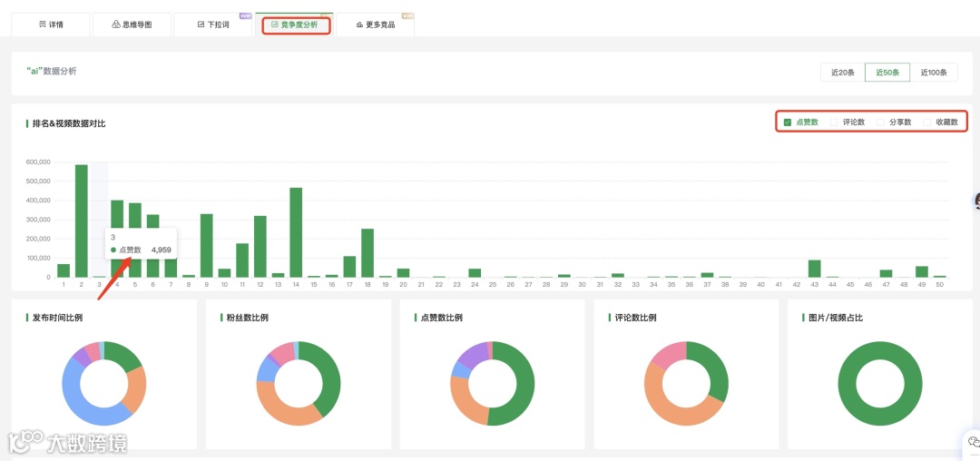Click orange segment in 点赞数比例 donut
Image resolution: width=980 pixels, height=461 pixels.
[x=464, y=403]
